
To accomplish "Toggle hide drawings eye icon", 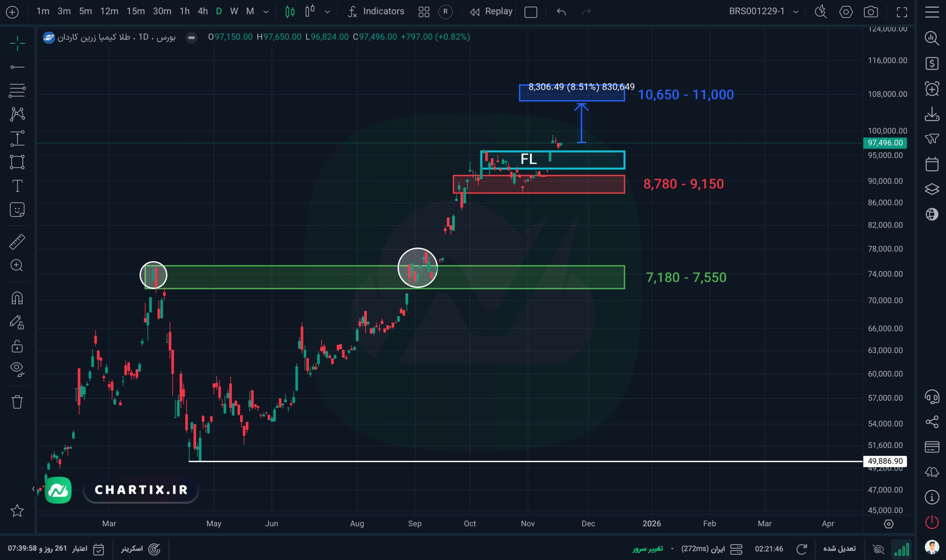I will click(x=17, y=369).
